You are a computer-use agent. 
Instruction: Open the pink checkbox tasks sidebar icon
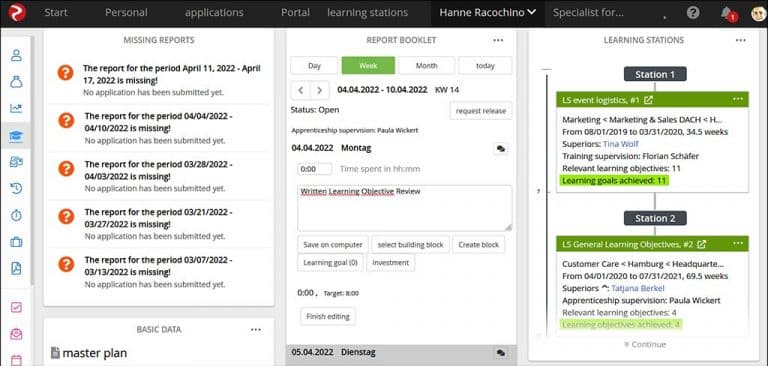16,308
